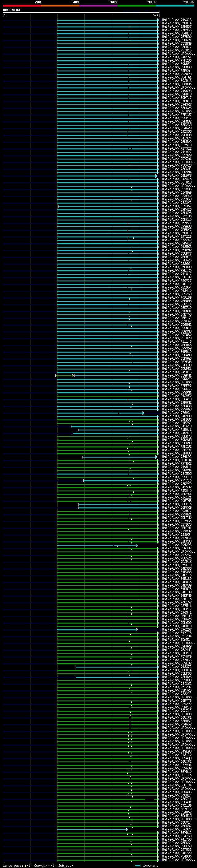The image size is (197, 868).
Task: Open hit UniRef100_Q84QJ3
Action: pos(177,33)
